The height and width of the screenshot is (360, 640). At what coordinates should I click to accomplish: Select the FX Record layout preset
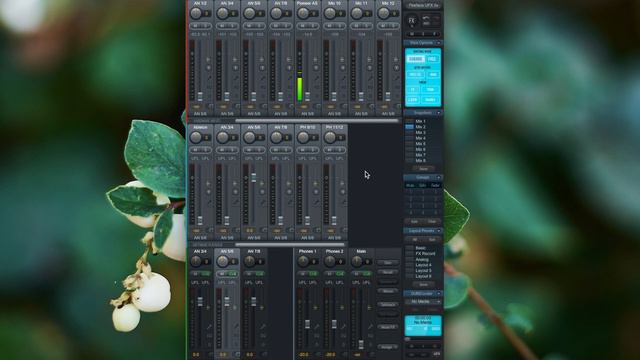pos(425,253)
